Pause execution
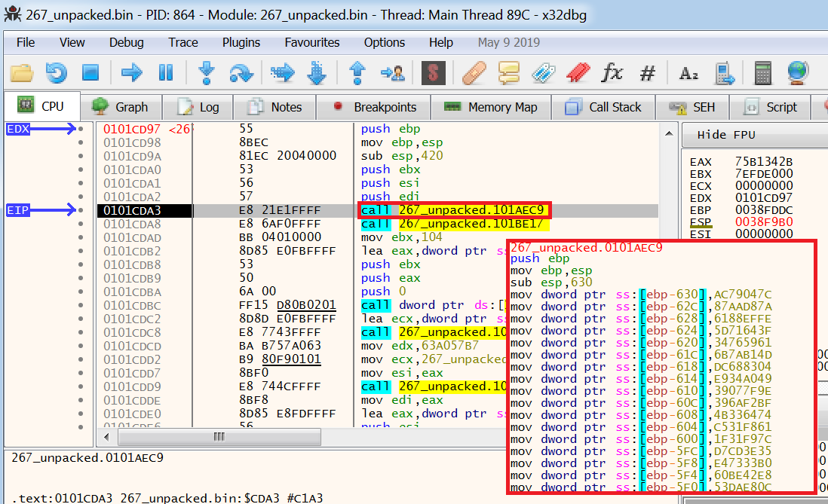 [x=166, y=73]
